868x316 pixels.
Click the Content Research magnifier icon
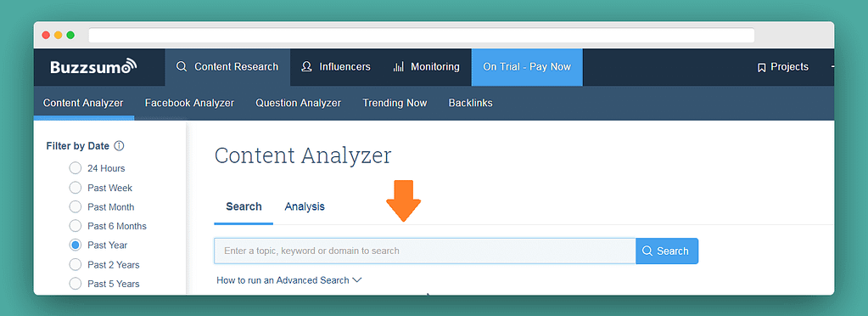pyautogui.click(x=181, y=66)
